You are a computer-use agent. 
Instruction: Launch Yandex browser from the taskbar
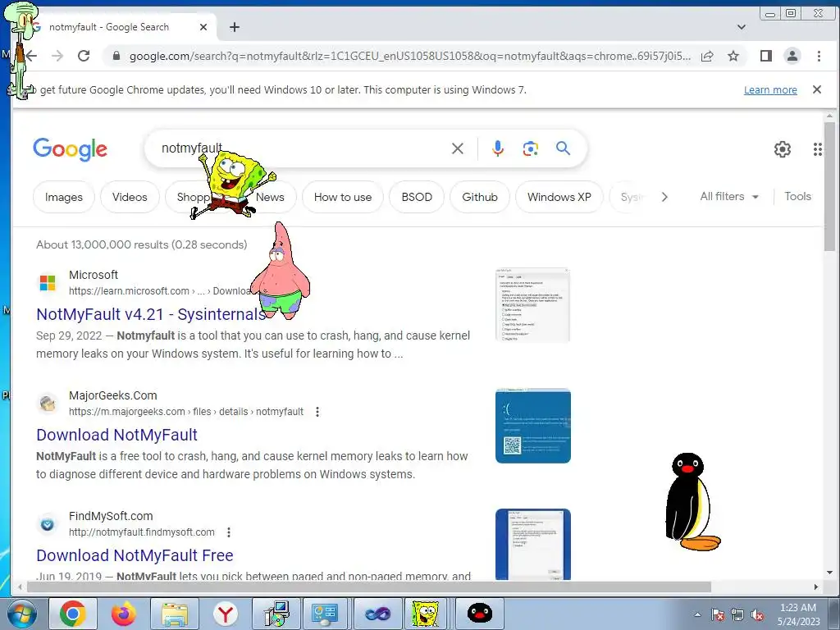tap(226, 614)
